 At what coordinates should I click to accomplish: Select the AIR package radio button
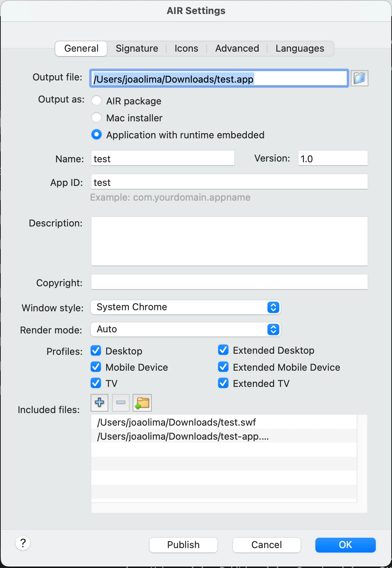click(x=97, y=101)
